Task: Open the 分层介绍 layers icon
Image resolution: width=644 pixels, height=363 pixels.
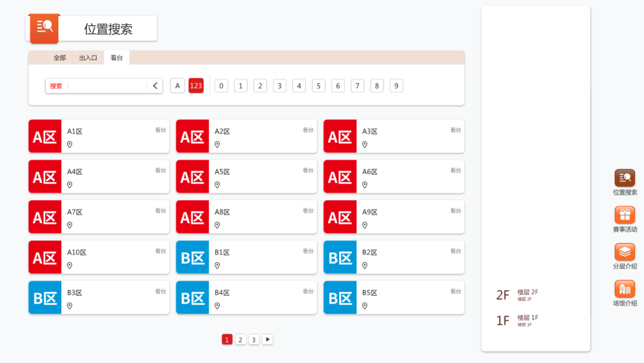Action: (625, 252)
